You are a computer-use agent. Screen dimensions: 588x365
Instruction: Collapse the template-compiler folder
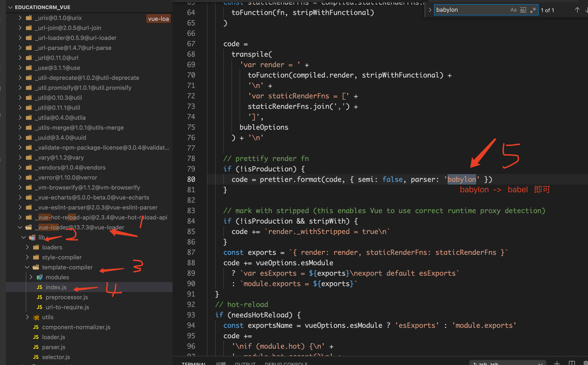[x=27, y=267]
